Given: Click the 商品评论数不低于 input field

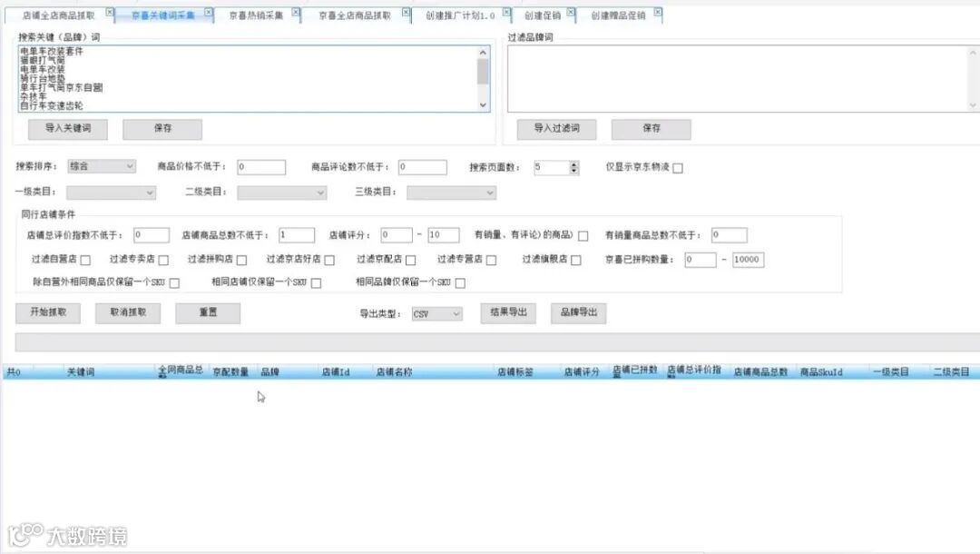Looking at the screenshot, I should pyautogui.click(x=423, y=167).
